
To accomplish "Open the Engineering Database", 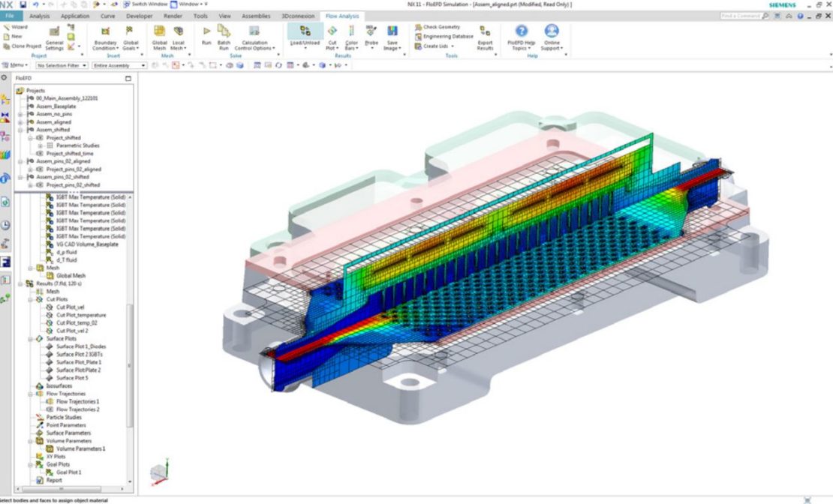I will (450, 34).
